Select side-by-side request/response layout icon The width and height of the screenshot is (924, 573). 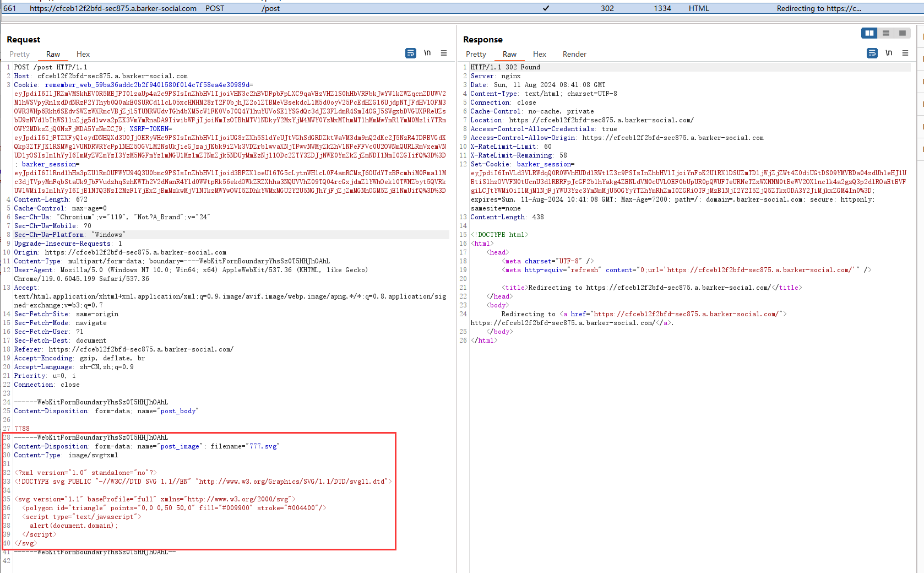tap(869, 33)
